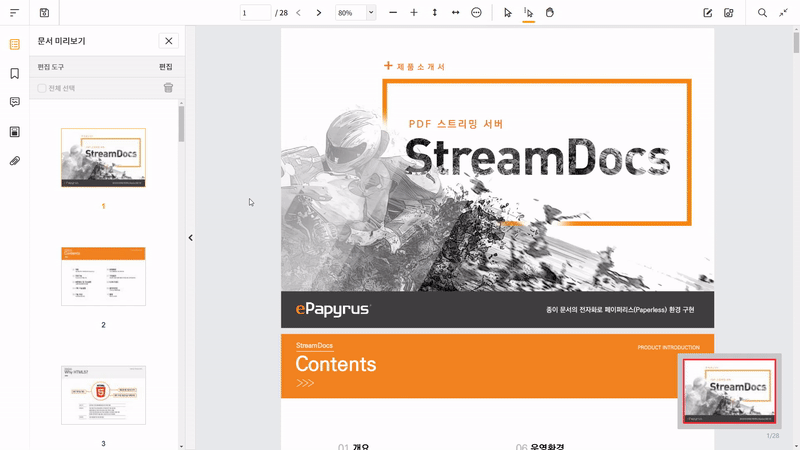Open the search magnifier icon

click(x=762, y=13)
